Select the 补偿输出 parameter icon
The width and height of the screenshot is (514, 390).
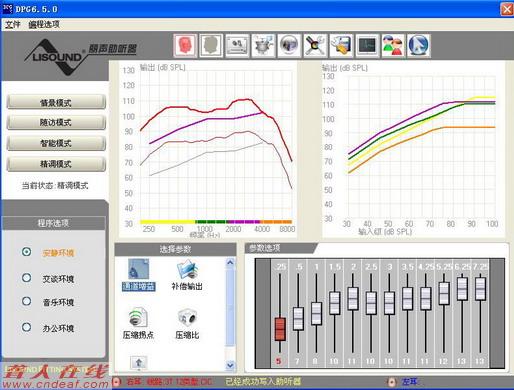[x=187, y=275]
